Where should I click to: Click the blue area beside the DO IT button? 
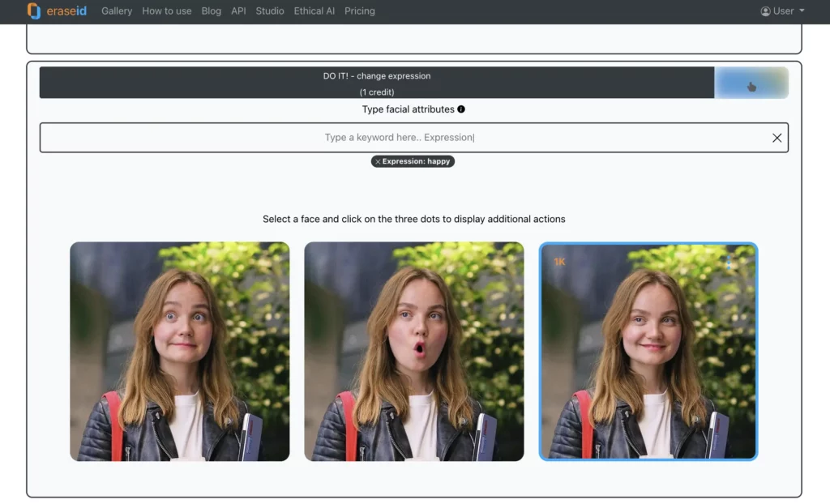point(751,83)
